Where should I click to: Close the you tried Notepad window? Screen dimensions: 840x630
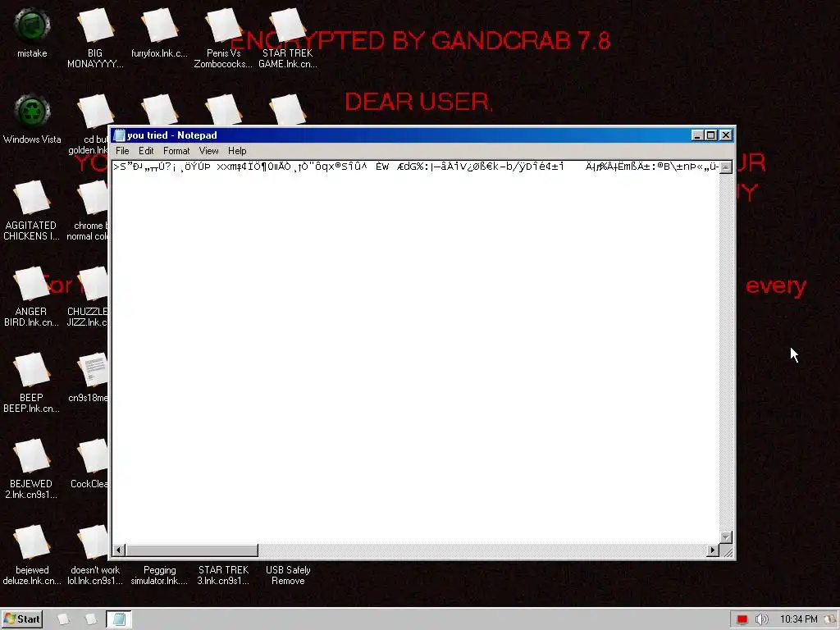tap(726, 135)
